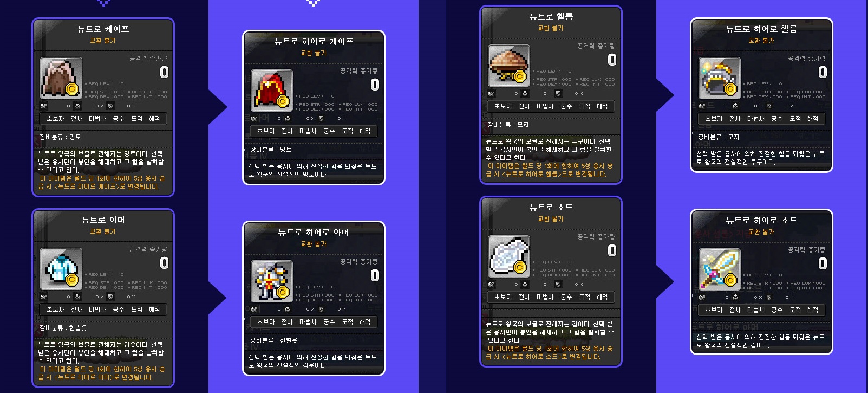This screenshot has height=393, width=868.
Task: Click orange upgrade note on Neutro Sword card
Action: click(x=550, y=352)
